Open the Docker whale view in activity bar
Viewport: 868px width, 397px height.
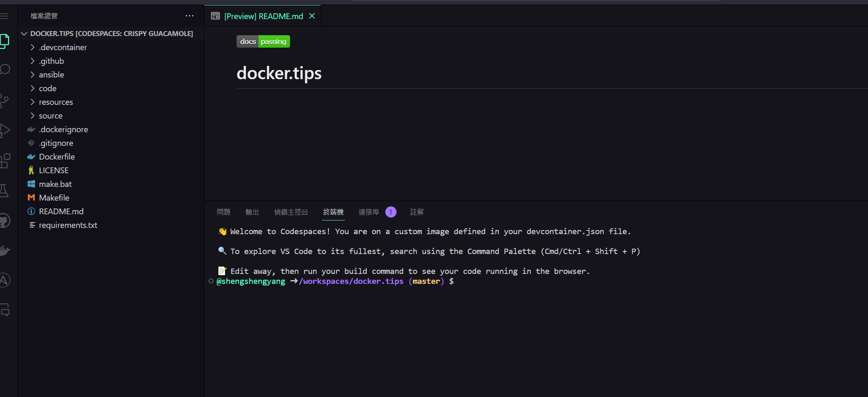(x=5, y=250)
